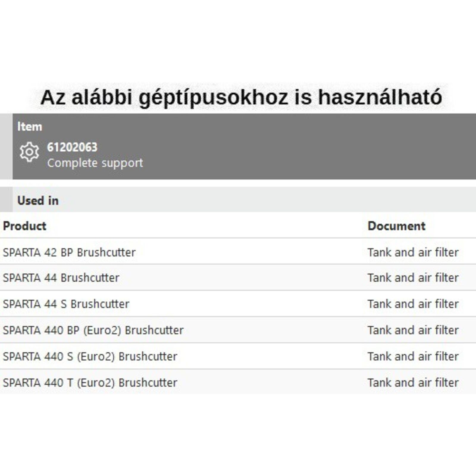Open Tank and air filter for SPARTA 44 S
The height and width of the screenshot is (476, 476).
click(413, 304)
